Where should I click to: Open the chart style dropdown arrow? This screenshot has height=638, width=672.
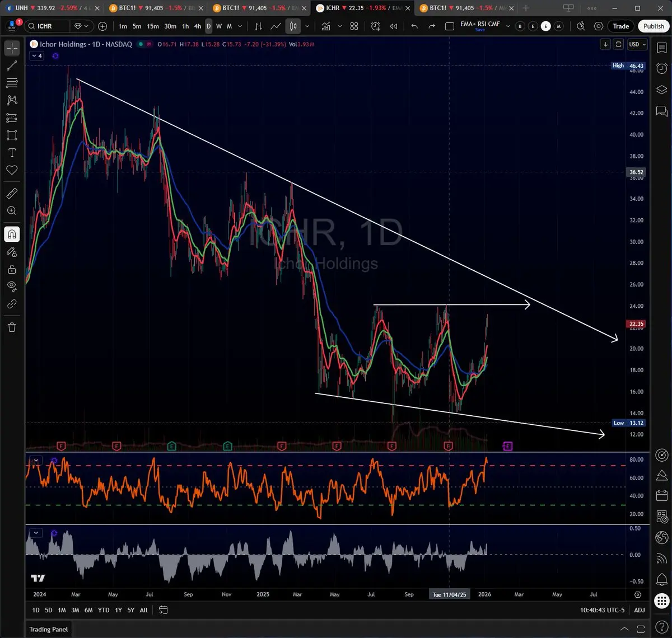tap(307, 26)
